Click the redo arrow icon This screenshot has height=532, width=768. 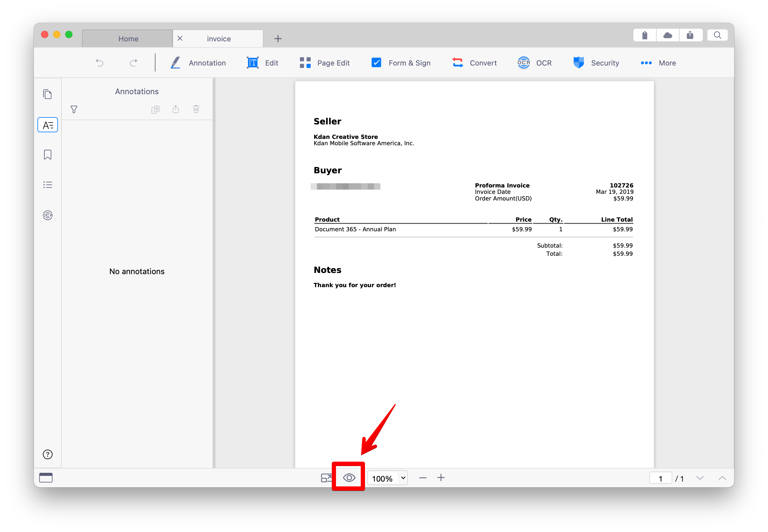click(x=134, y=63)
